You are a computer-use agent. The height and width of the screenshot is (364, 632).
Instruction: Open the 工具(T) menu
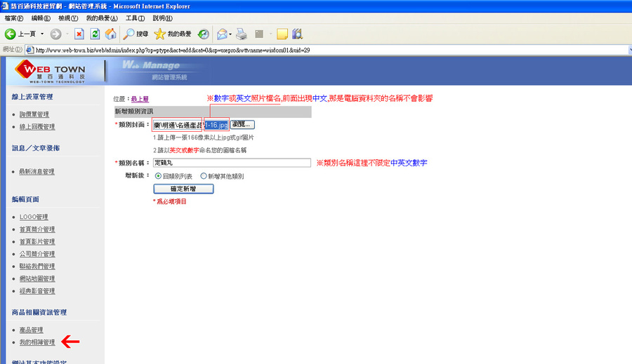pos(135,18)
